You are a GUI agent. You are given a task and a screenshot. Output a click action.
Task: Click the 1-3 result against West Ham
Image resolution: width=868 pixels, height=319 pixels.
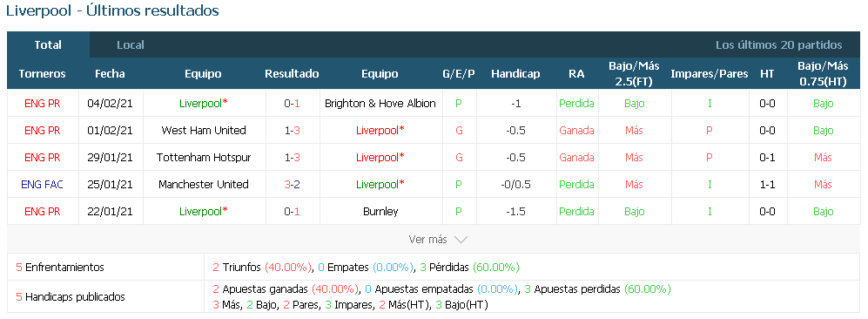coord(293,131)
